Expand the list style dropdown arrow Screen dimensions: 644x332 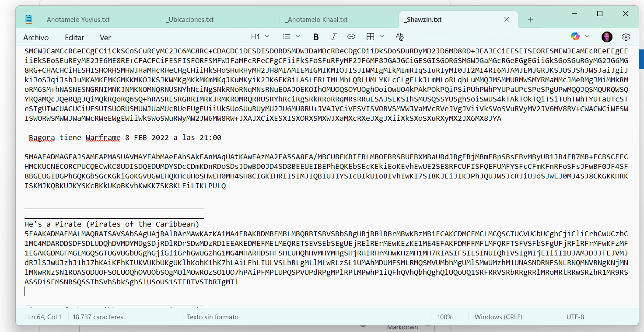(x=298, y=36)
